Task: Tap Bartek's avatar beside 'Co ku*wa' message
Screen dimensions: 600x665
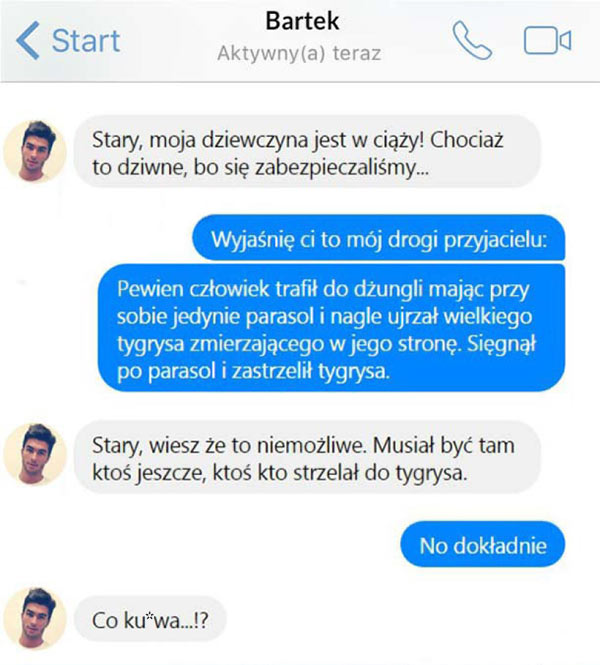Action: tap(35, 618)
